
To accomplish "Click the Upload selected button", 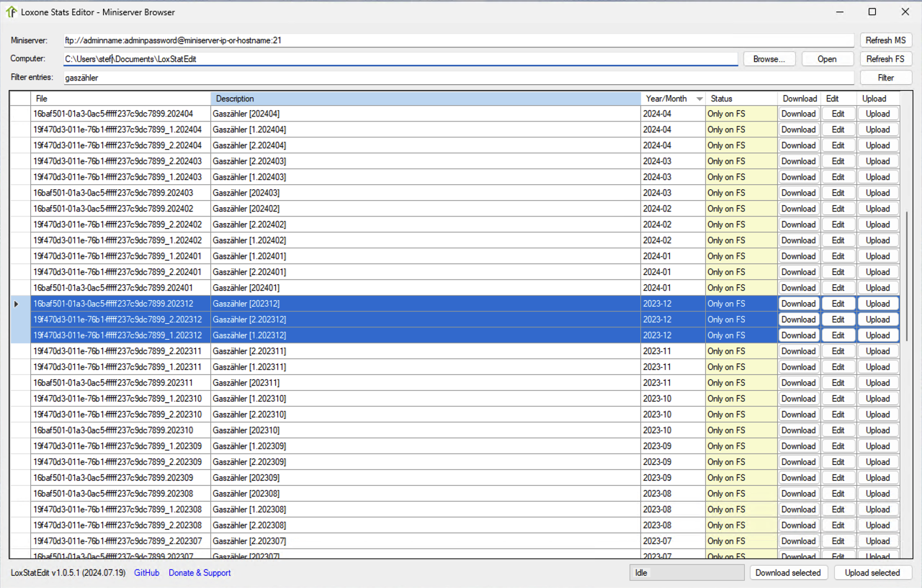I will point(872,573).
